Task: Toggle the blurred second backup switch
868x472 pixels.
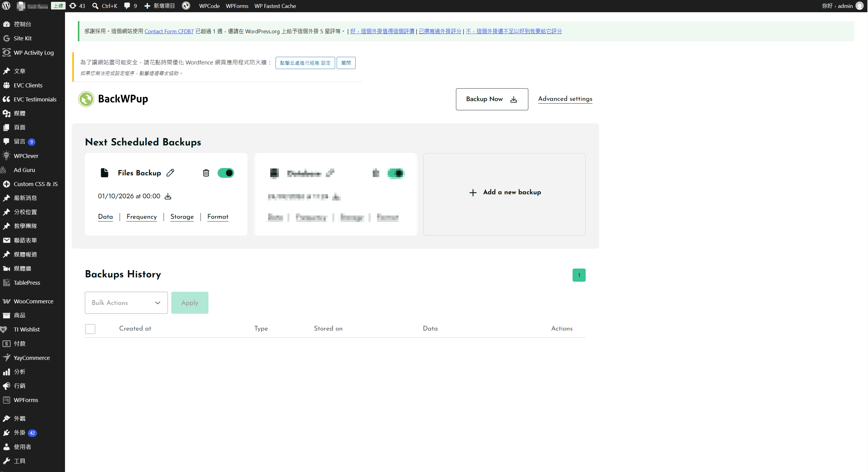Action: pyautogui.click(x=396, y=173)
